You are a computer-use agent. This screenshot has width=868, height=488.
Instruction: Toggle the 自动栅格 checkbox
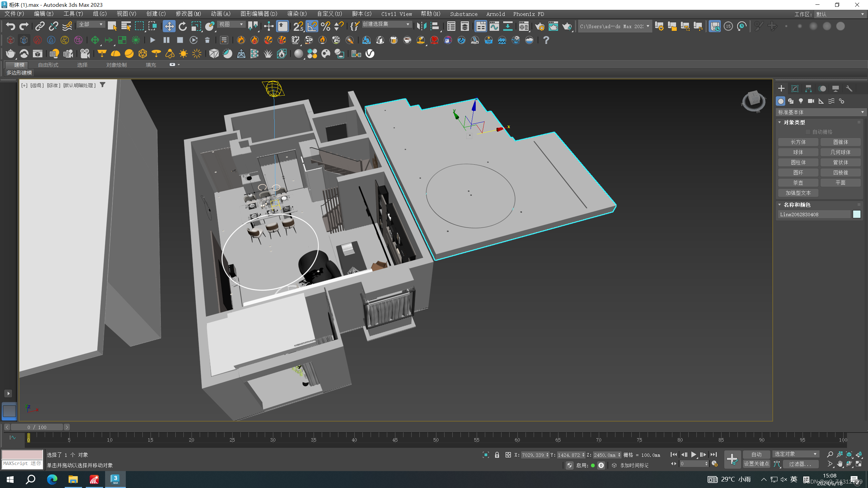pos(808,132)
